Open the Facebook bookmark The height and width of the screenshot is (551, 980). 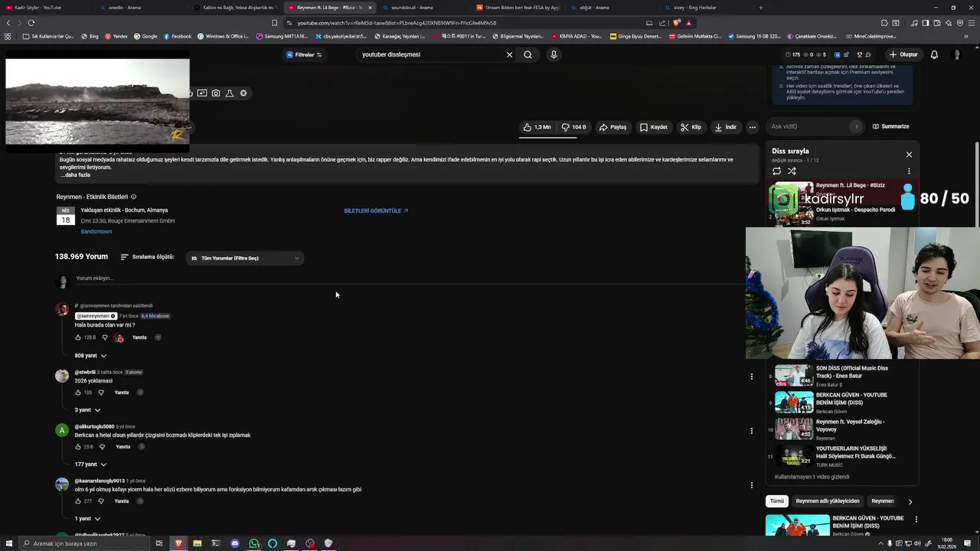click(177, 36)
